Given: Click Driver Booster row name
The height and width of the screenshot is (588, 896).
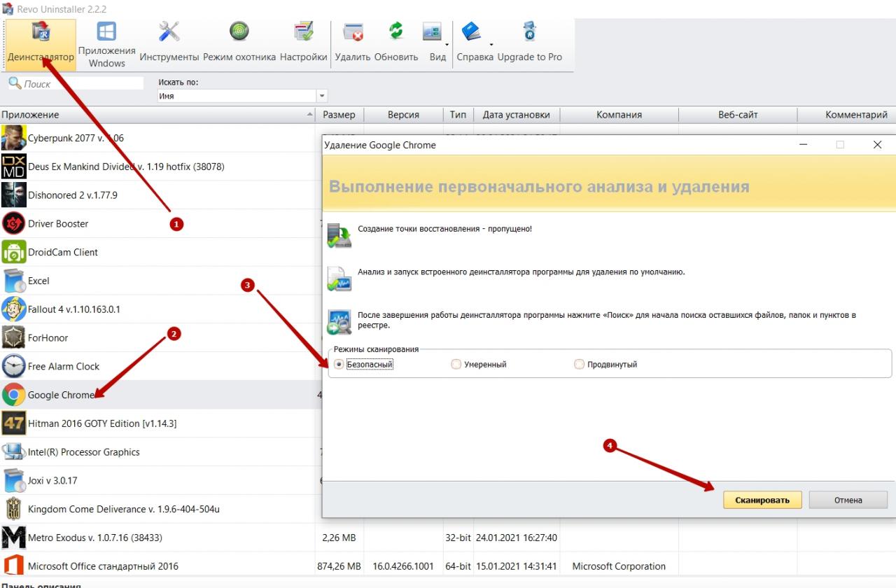Looking at the screenshot, I should click(58, 224).
